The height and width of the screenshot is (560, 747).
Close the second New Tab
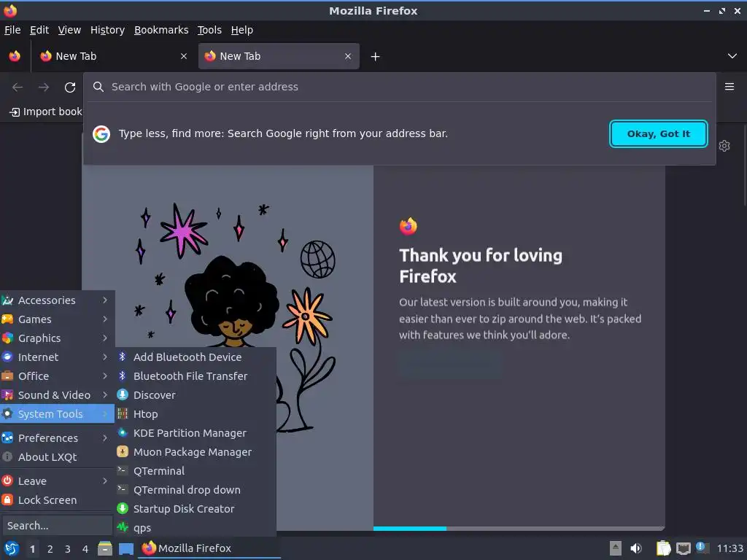click(348, 56)
